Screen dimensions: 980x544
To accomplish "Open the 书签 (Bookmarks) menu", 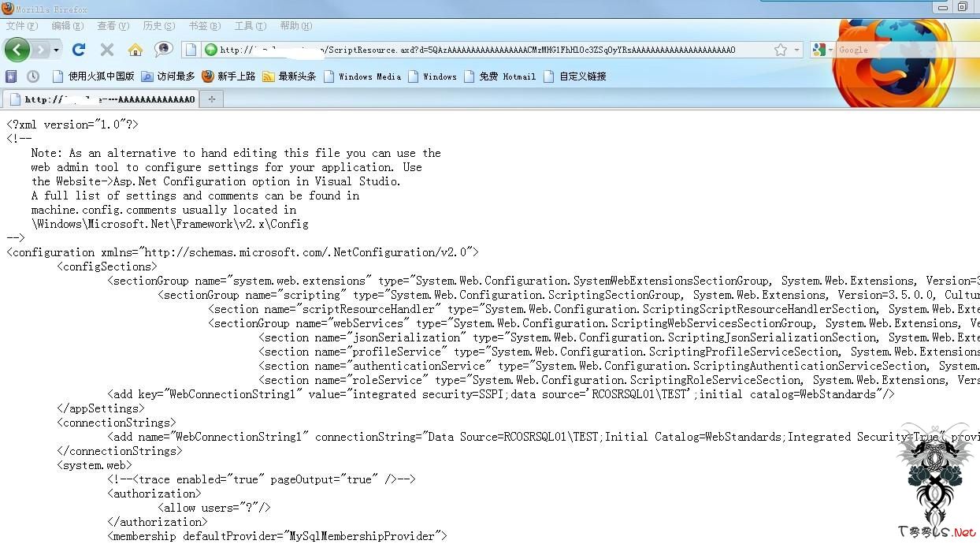I will (205, 26).
